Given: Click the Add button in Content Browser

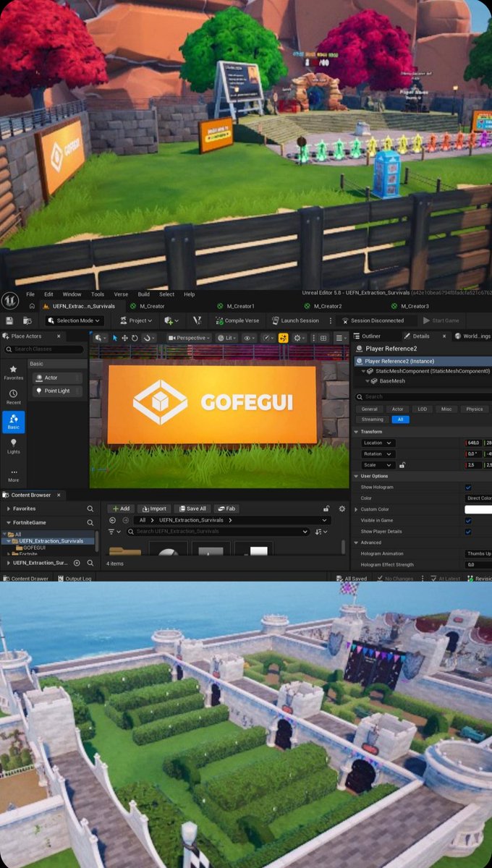Looking at the screenshot, I should [120, 509].
